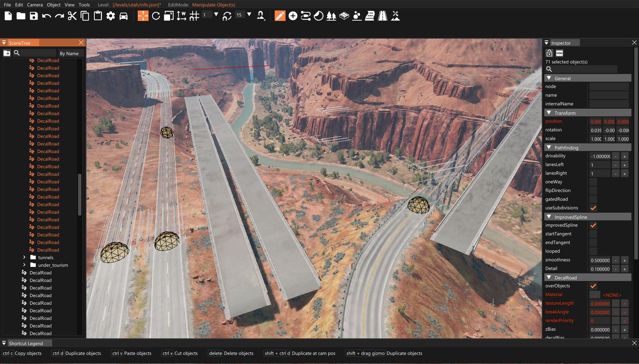Toggle world/local axis alignment icon

pyautogui.click(x=181, y=16)
